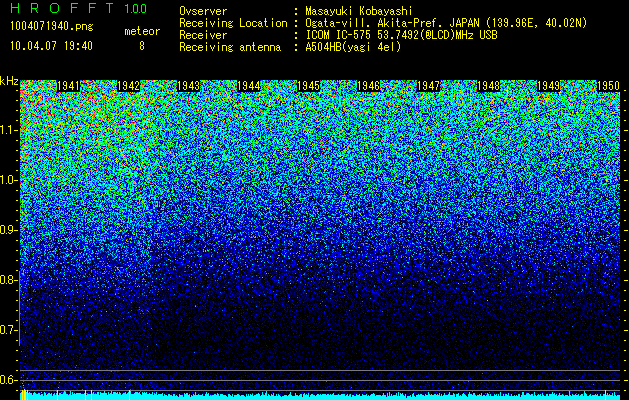Click the HROFFT 1.0.0 title text

tap(79, 8)
